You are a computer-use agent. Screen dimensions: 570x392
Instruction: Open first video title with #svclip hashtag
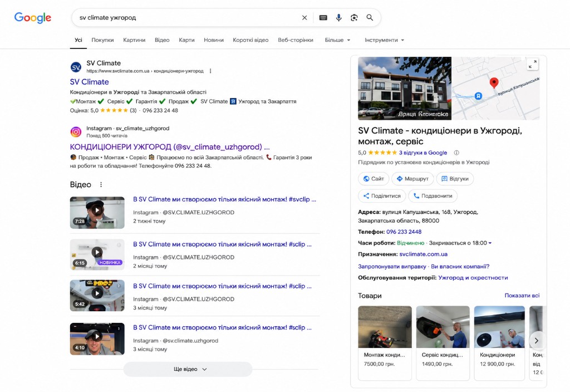pyautogui.click(x=225, y=199)
